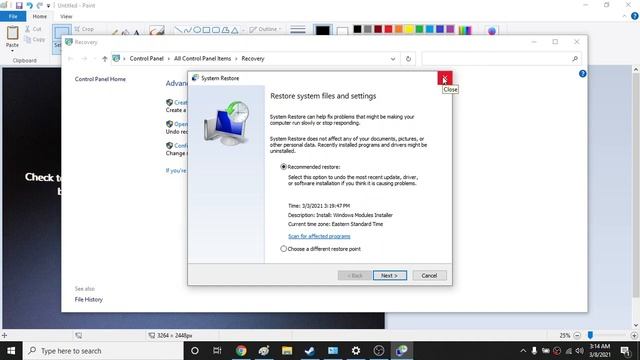Close the System Restore dialog

pyautogui.click(x=445, y=78)
